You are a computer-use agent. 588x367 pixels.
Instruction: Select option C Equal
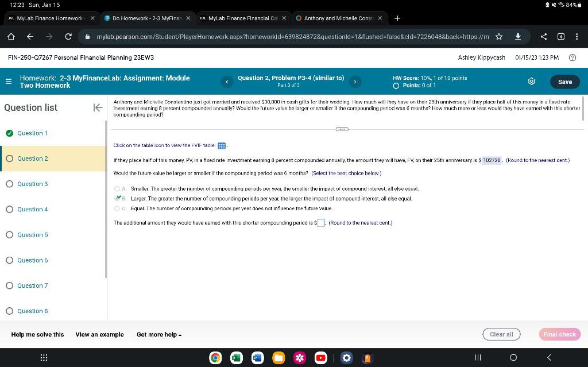[117, 208]
